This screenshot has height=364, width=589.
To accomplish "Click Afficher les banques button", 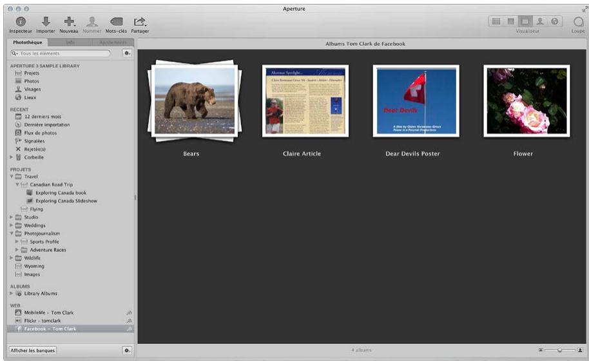I will tap(33, 350).
